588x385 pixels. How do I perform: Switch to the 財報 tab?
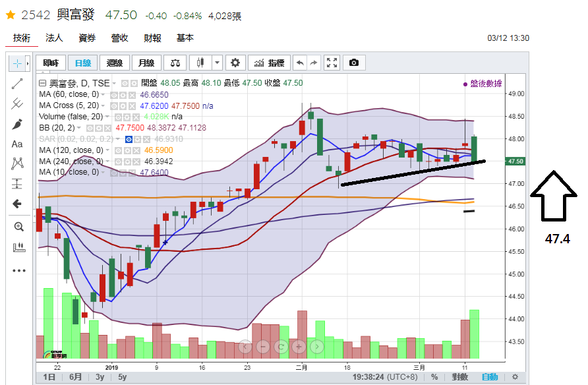pos(153,38)
